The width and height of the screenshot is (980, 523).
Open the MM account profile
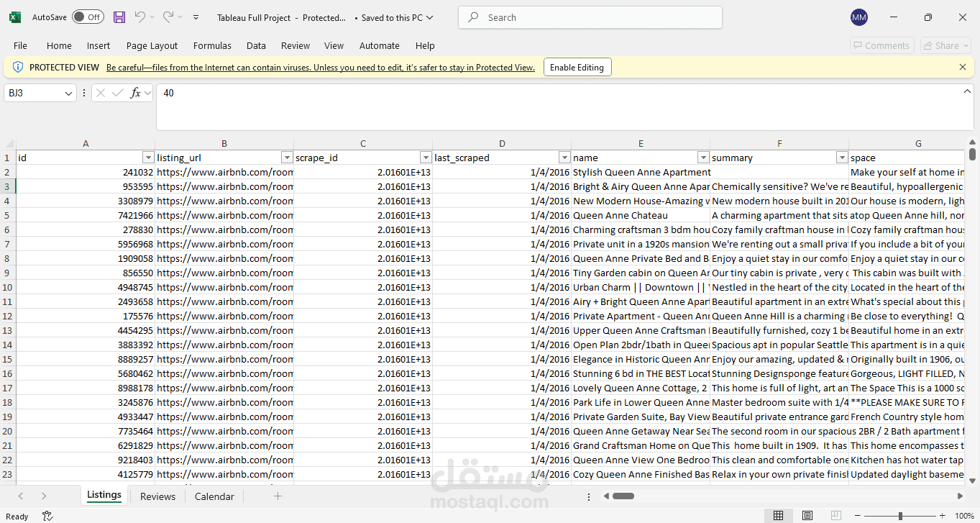(858, 17)
